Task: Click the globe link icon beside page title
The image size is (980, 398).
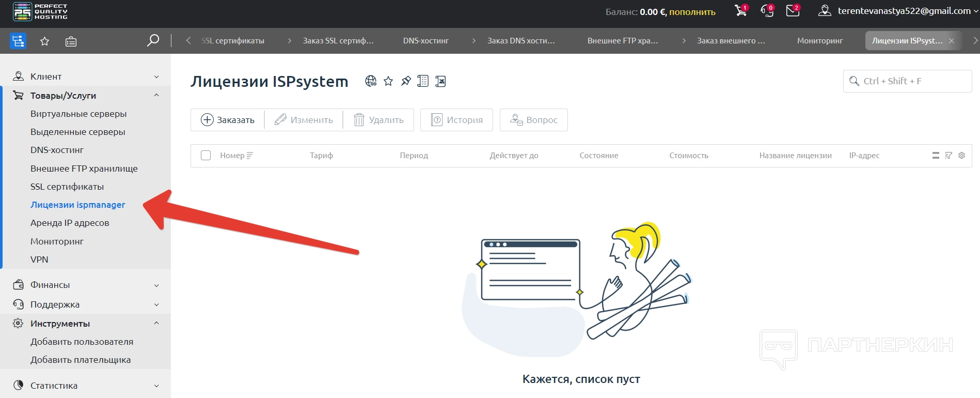Action: pos(371,81)
